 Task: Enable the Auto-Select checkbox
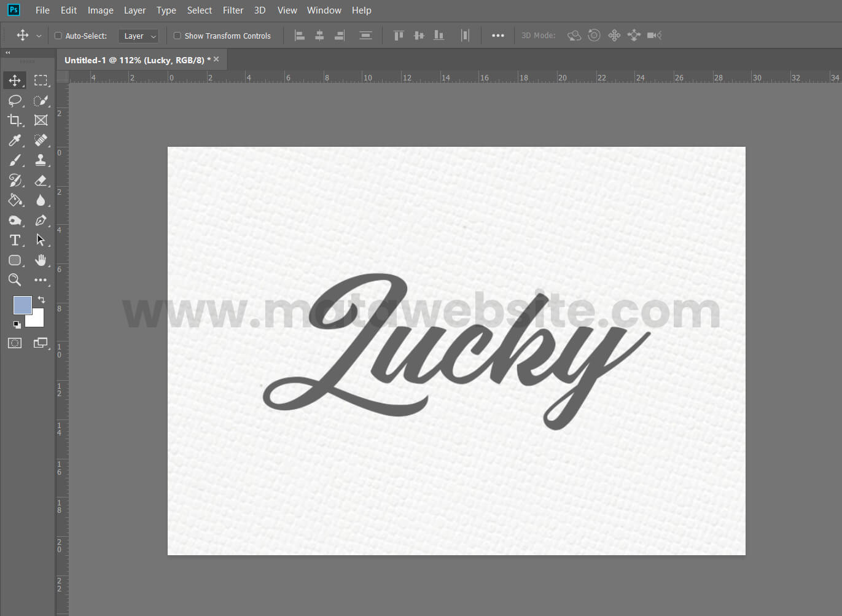pyautogui.click(x=58, y=36)
